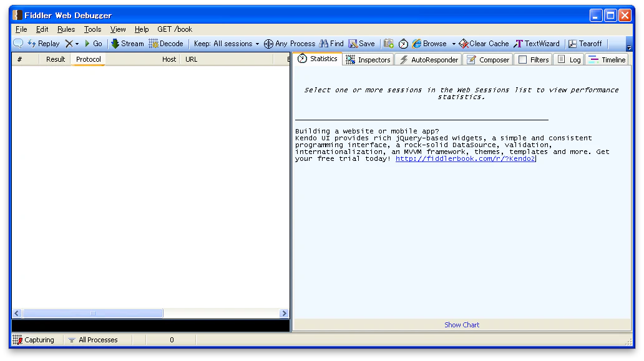
Task: Sort sessions by Protocol column
Action: (x=89, y=59)
